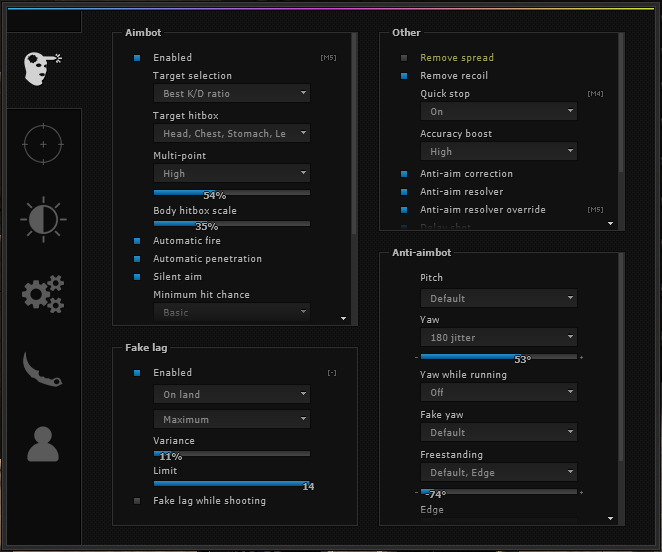This screenshot has height=552, width=662.
Task: Expand the Yaw 180 jitter dropdown
Action: (x=498, y=338)
